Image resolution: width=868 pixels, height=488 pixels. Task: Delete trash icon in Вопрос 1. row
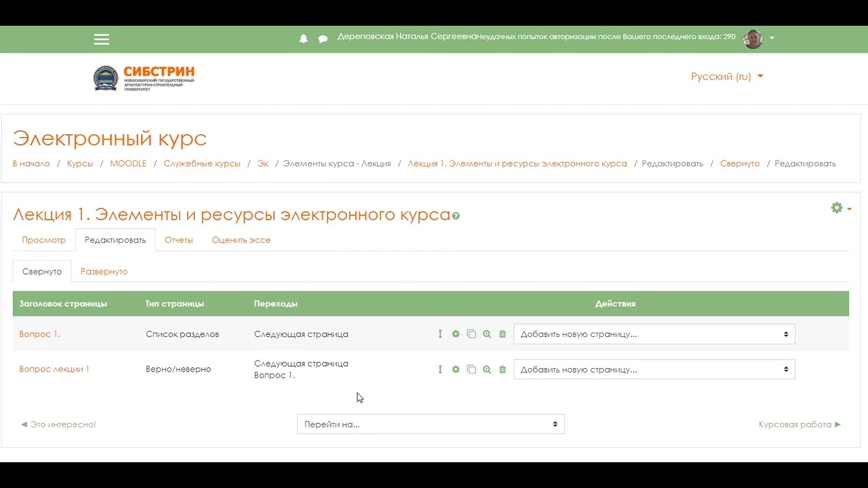(x=502, y=334)
